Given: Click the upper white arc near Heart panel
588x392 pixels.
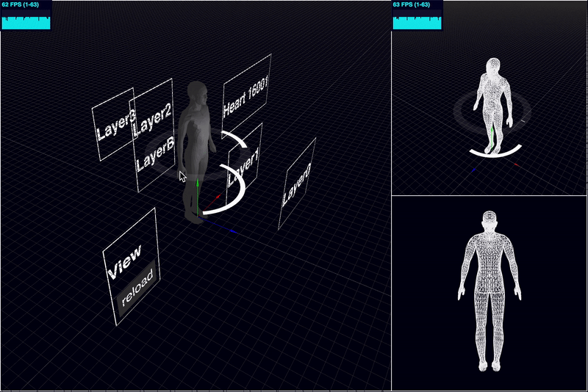Looking at the screenshot, I should (234, 139).
